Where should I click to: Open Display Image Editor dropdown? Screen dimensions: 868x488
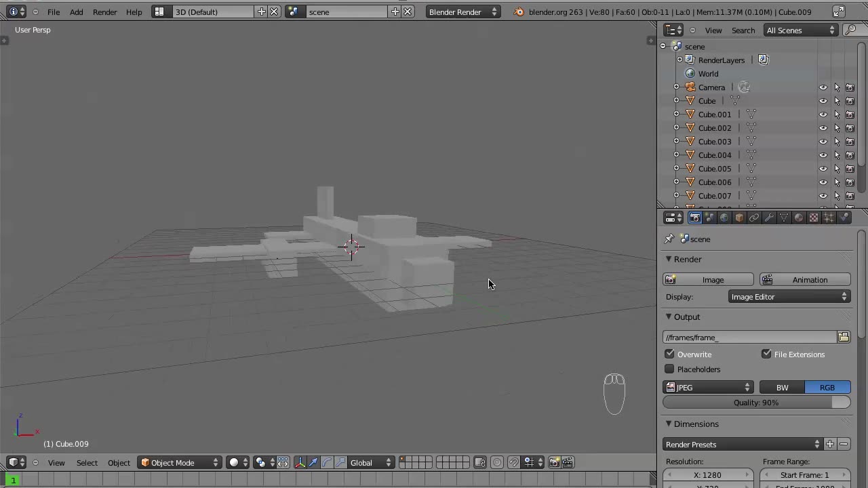(789, 297)
